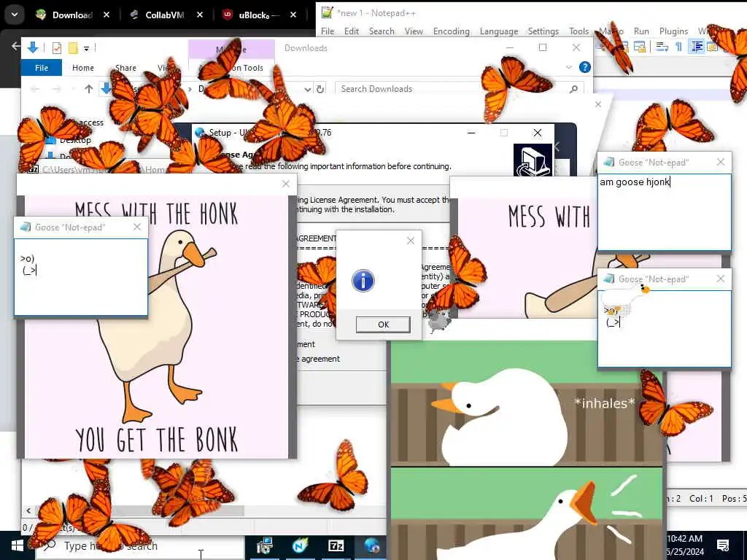
Task: Switch to the uBlock browser tab
Action: click(x=260, y=15)
